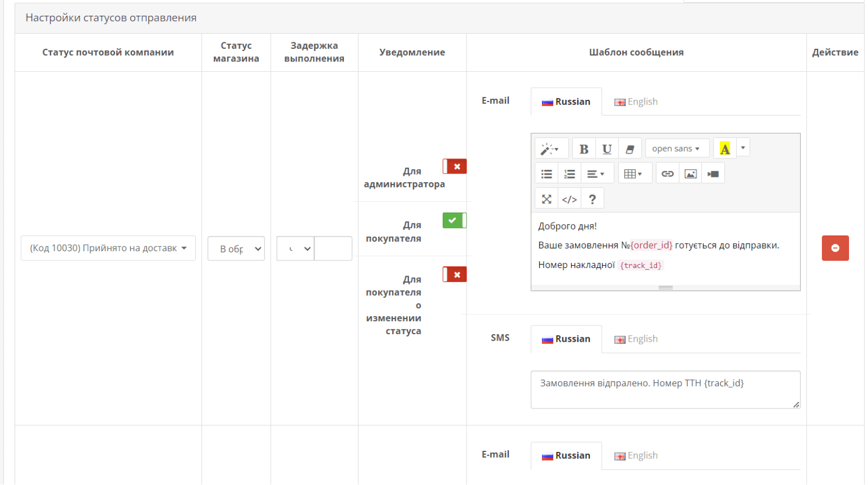The image size is (868, 485).
Task: Click the 'Доброго дня!' line
Action: [567, 226]
